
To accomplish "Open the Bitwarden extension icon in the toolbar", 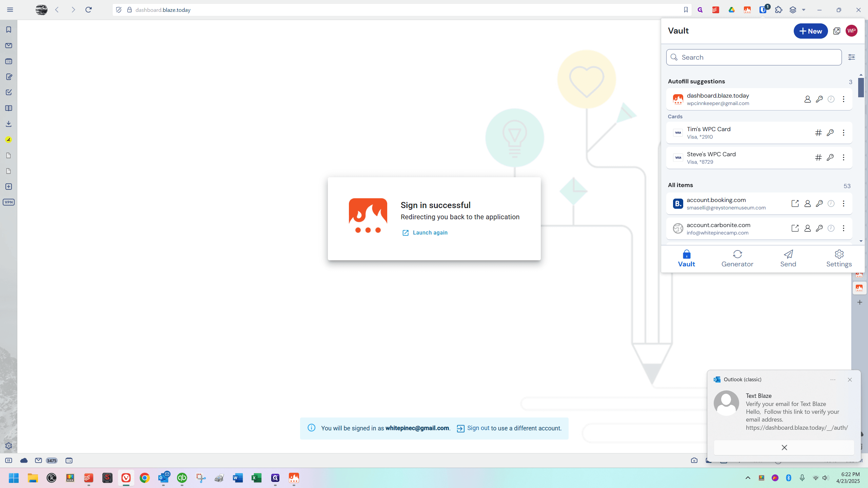I will (x=763, y=10).
